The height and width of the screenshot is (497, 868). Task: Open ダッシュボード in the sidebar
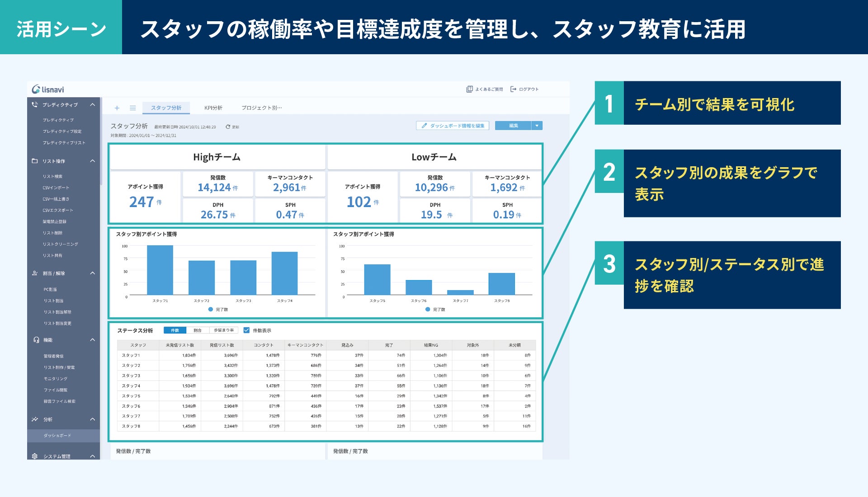coord(57,436)
